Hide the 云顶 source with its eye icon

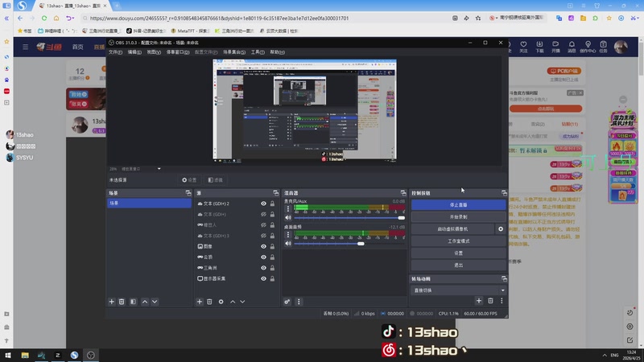pos(264,257)
